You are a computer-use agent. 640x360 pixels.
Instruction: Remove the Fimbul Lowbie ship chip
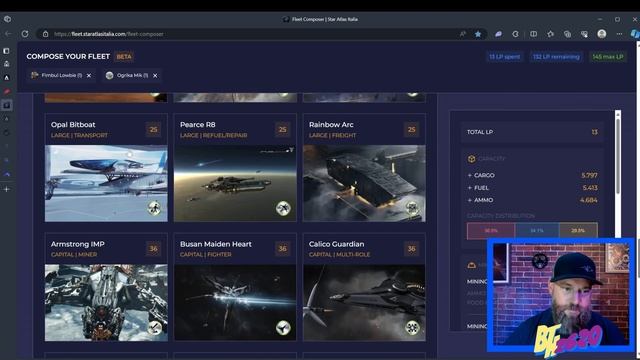[89, 76]
